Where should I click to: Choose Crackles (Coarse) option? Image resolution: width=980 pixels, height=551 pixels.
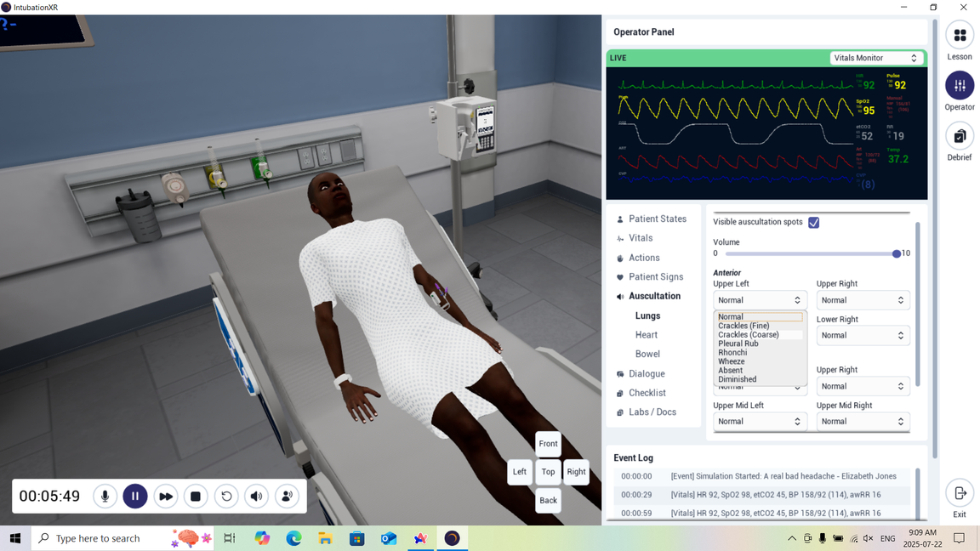pos(760,334)
